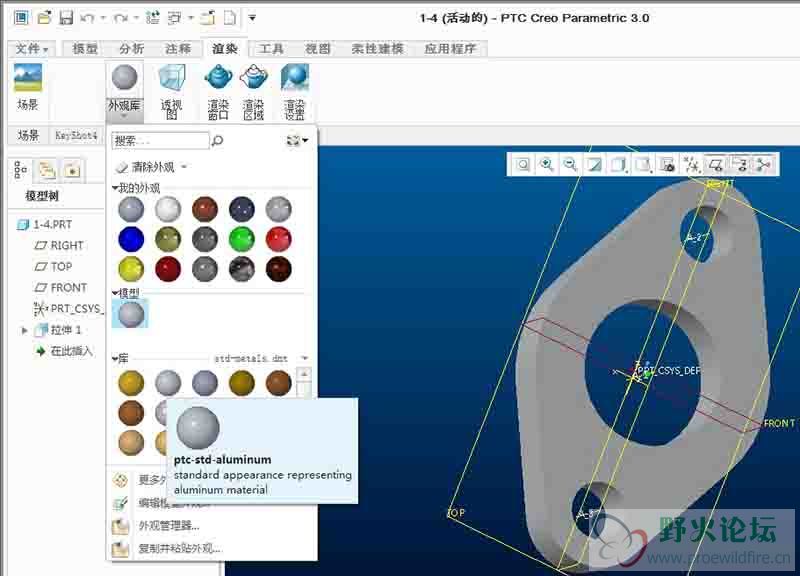Select the yellow appearance swatch

131,269
